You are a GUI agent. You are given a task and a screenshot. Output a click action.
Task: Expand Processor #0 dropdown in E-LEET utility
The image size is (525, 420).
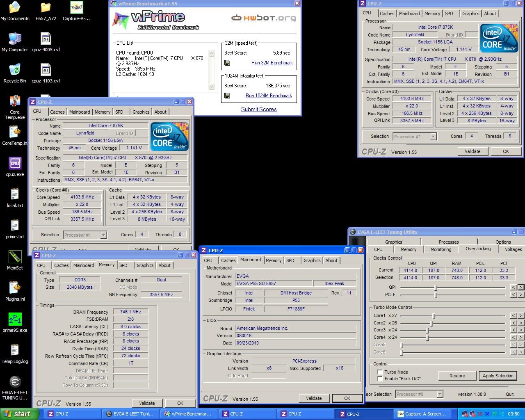click(440, 394)
